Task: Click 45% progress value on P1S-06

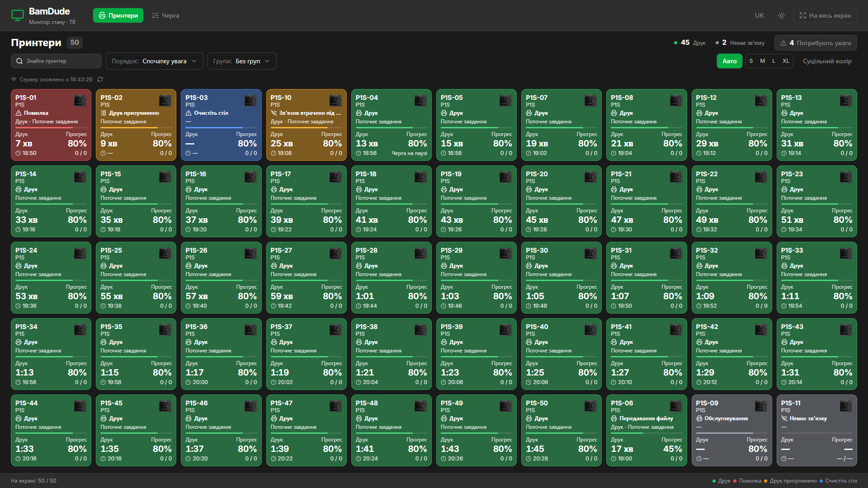Action: 672,449
